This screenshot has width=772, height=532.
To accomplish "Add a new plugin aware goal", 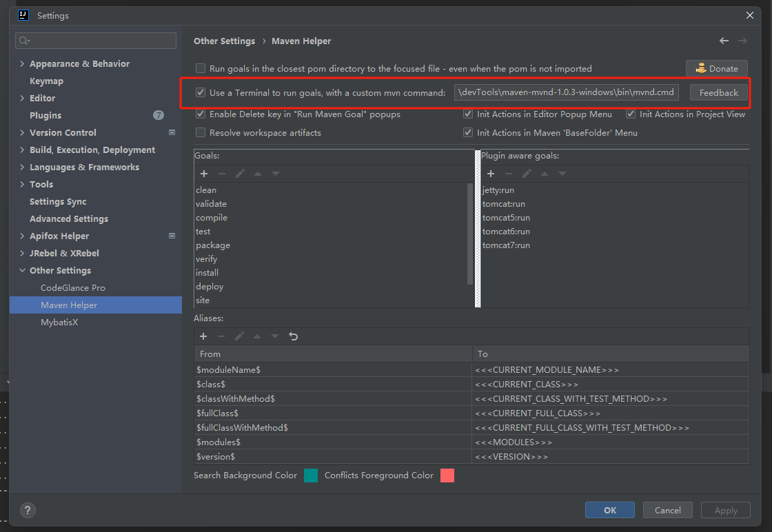I will 490,174.
